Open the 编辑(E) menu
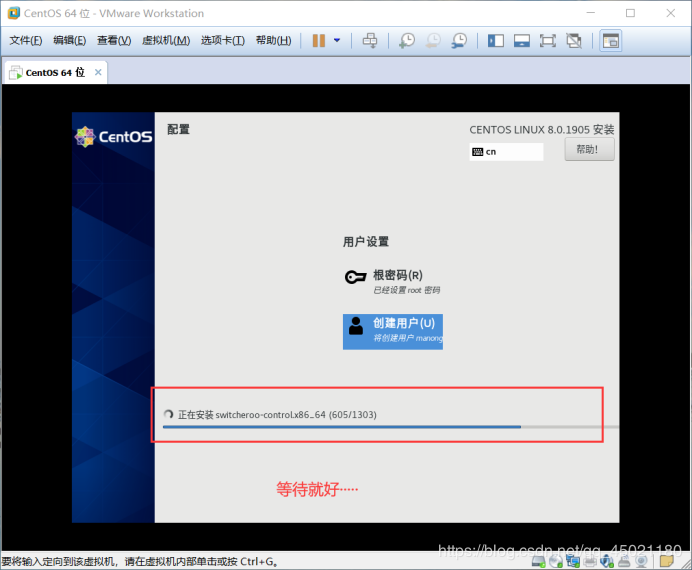 (69, 41)
